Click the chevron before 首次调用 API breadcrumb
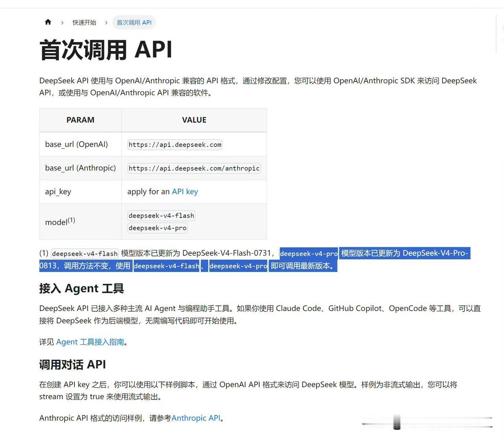Viewport: 504px width, 440px height. coord(106,23)
